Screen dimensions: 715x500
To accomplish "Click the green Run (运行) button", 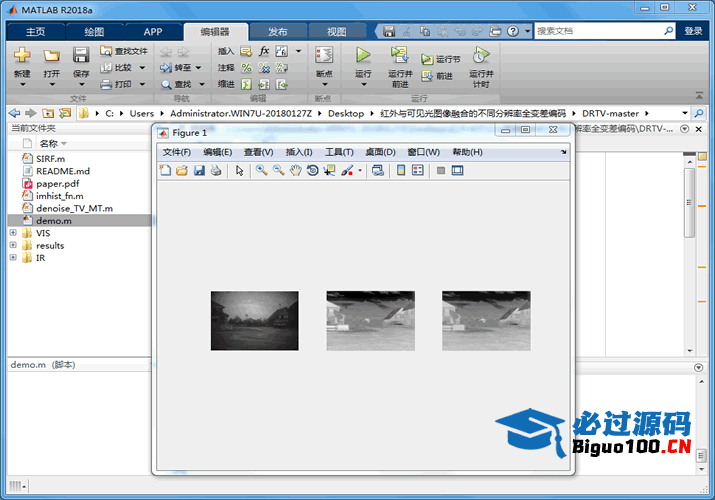I will tap(363, 56).
